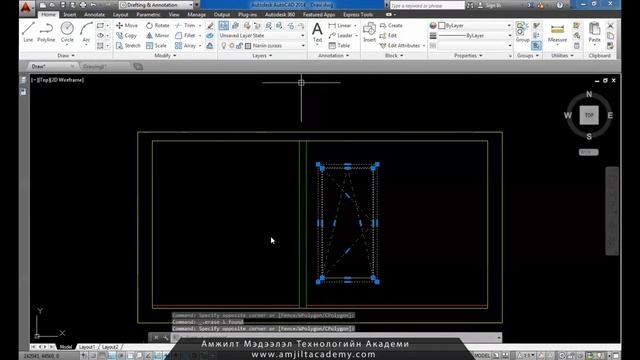Click the Move tool
The width and height of the screenshot is (640, 360).
(127, 25)
